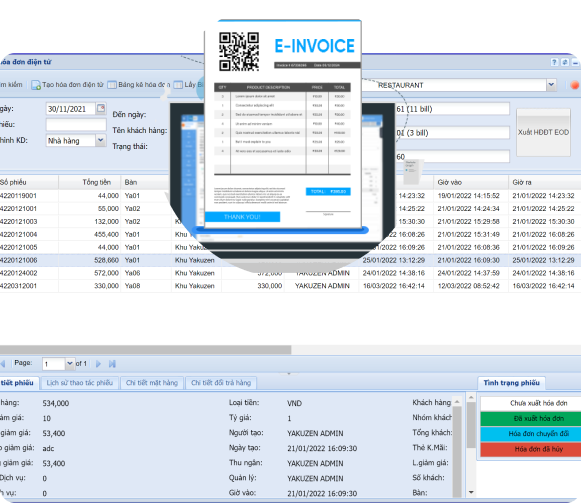The height and width of the screenshot is (503, 581).
Task: Sort by the Tổng tiền column header
Action: click(x=89, y=182)
